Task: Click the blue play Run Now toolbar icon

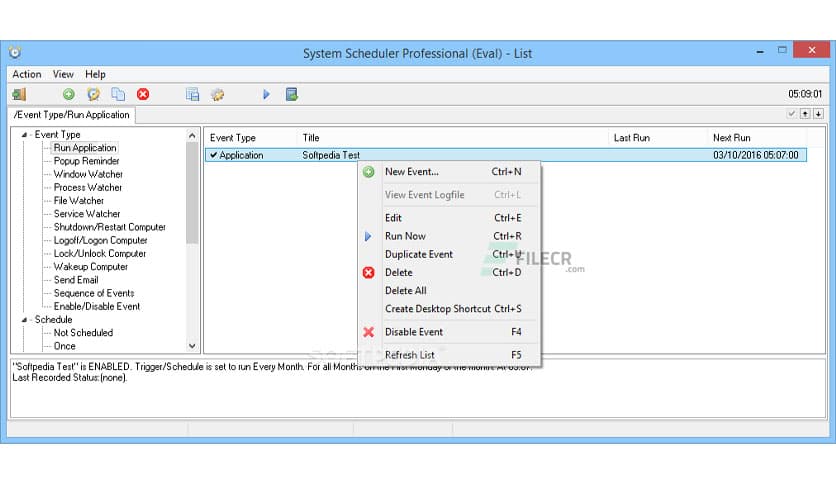Action: (x=266, y=94)
